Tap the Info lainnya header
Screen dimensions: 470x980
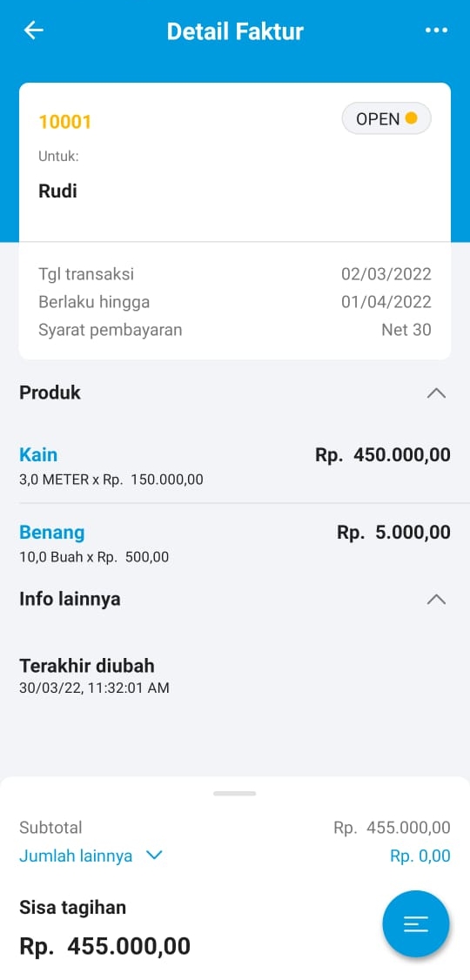click(x=70, y=600)
